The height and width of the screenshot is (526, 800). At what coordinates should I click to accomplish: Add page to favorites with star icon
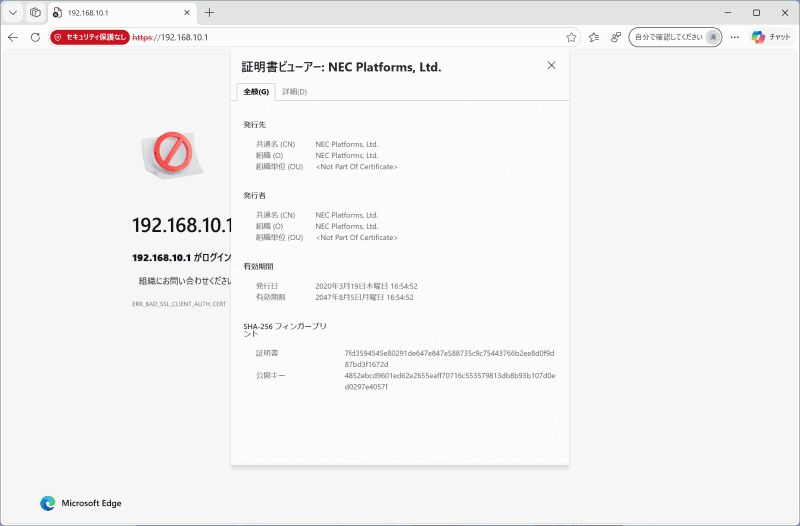click(x=571, y=37)
